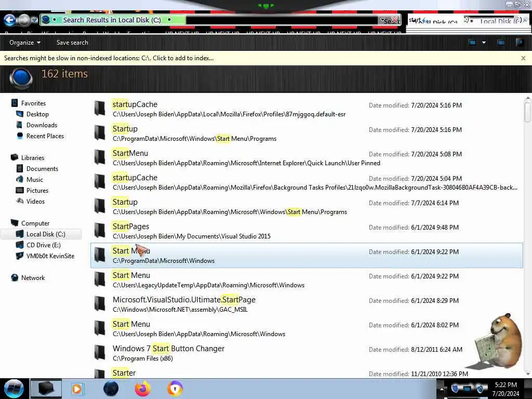Launch the media player taskbar icon
The height and width of the screenshot is (399, 532).
[x=77, y=389]
